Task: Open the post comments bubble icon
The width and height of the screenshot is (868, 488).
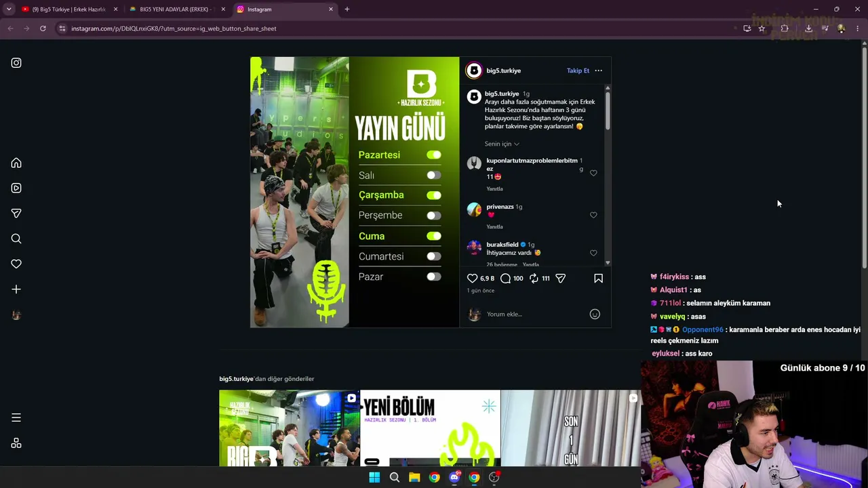Action: [505, 278]
